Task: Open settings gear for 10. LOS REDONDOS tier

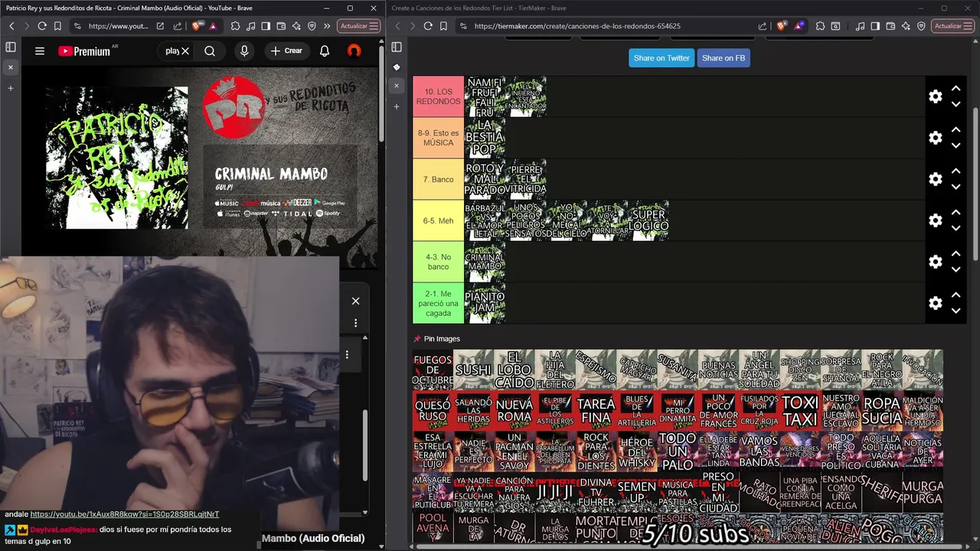Action: (x=935, y=96)
